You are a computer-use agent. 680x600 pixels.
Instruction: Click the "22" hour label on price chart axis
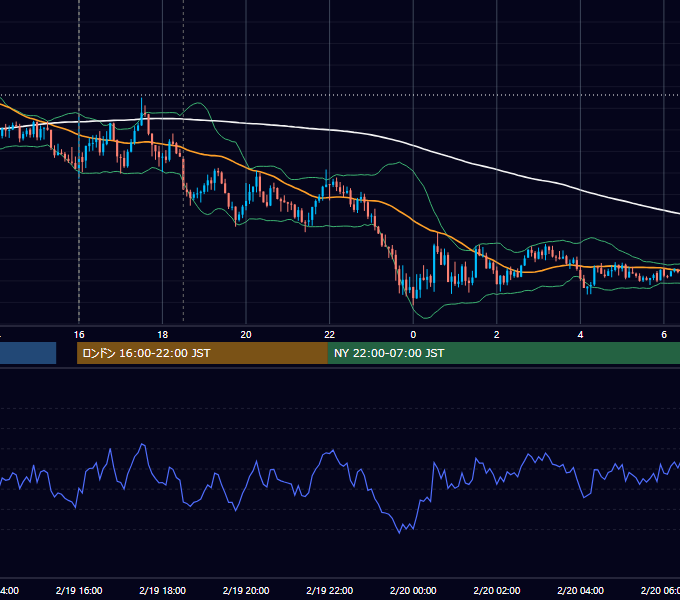point(330,335)
